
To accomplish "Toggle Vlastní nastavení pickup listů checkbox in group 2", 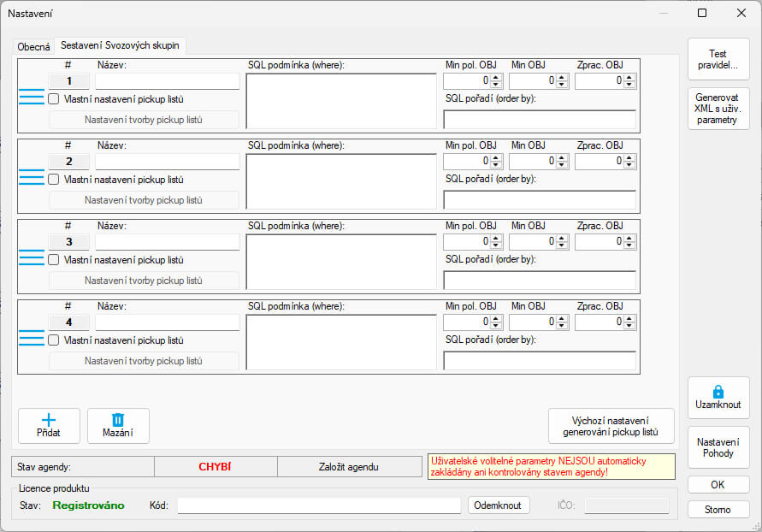I will pos(54,180).
